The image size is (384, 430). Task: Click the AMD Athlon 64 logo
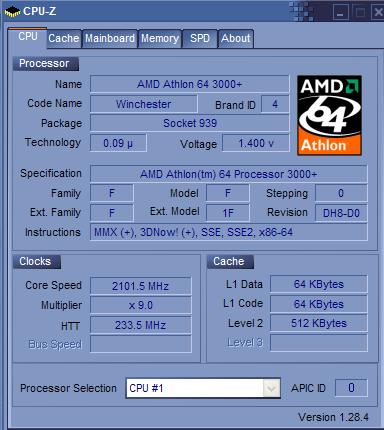(329, 115)
